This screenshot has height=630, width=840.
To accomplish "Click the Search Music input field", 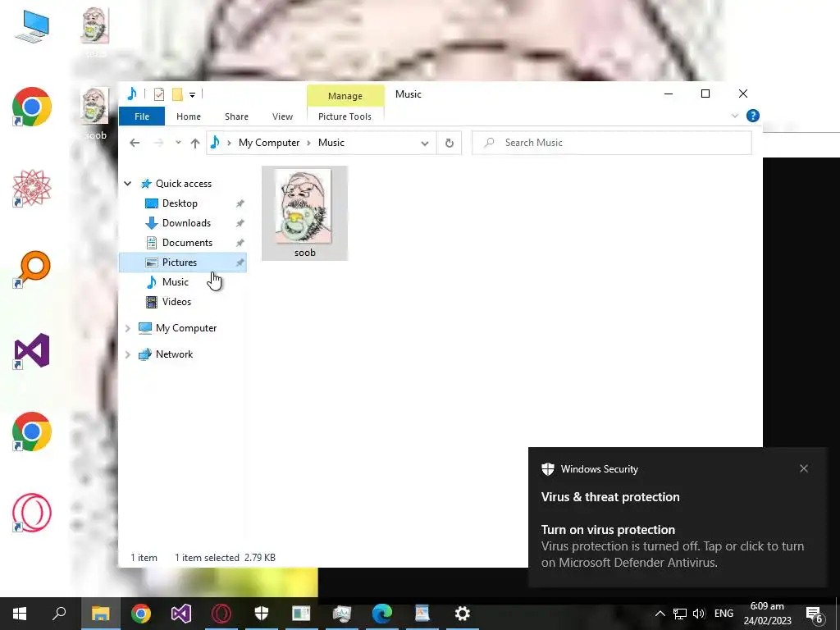I will pyautogui.click(x=611, y=143).
